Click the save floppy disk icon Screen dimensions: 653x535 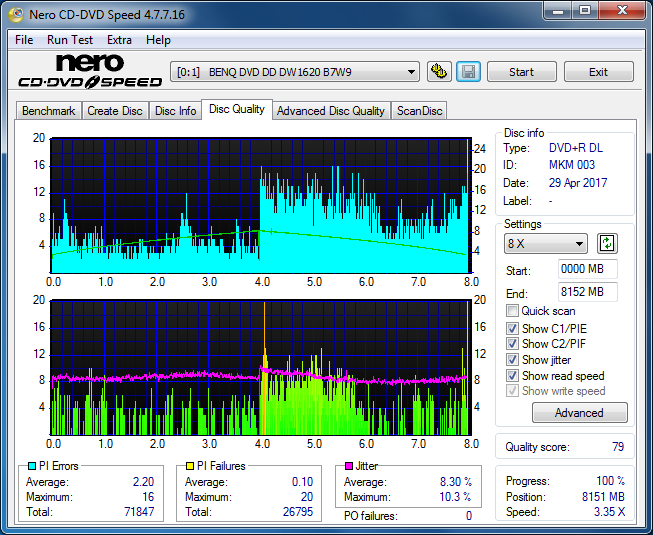tap(469, 72)
